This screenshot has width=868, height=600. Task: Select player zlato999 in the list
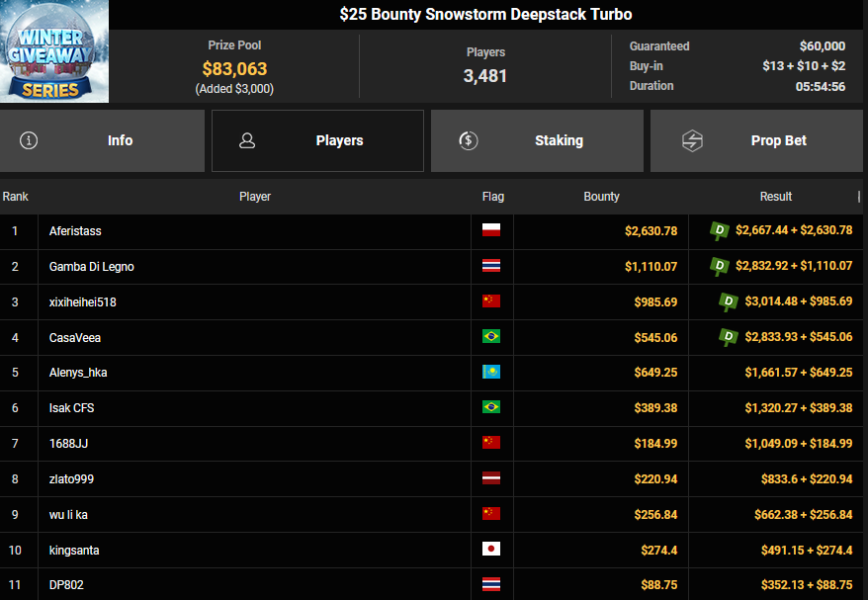point(71,479)
